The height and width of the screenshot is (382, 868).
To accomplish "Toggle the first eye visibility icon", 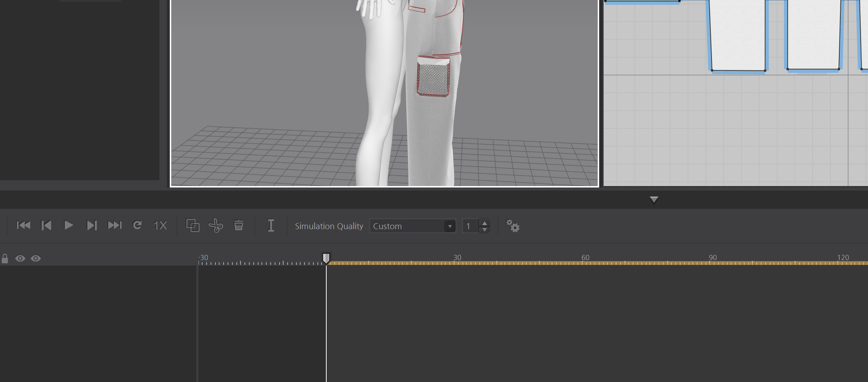I will pyautogui.click(x=20, y=259).
